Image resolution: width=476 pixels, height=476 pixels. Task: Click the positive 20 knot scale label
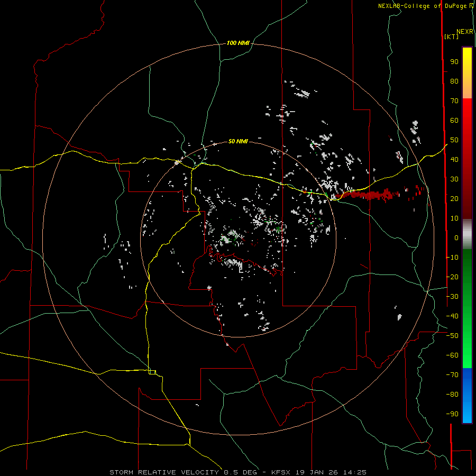[x=454, y=198]
